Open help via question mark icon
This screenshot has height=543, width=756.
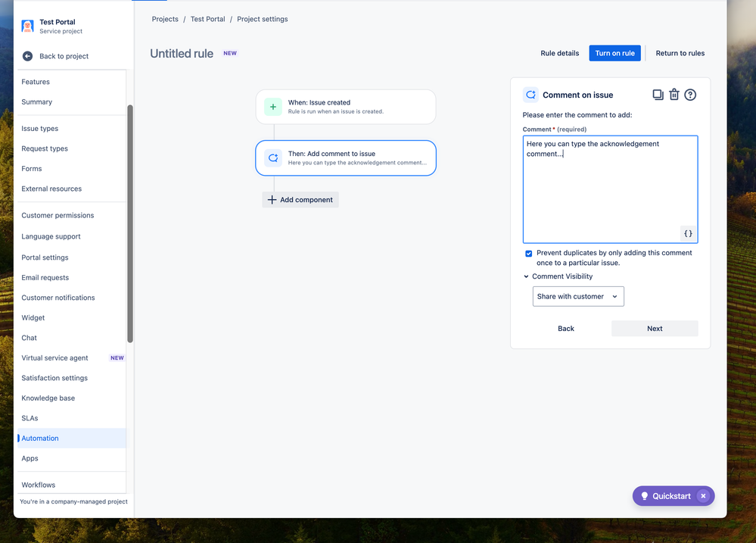point(690,95)
